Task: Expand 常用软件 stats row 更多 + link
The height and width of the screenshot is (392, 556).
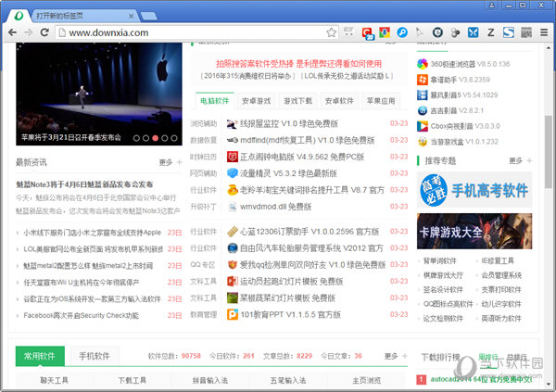Action: coord(396,356)
